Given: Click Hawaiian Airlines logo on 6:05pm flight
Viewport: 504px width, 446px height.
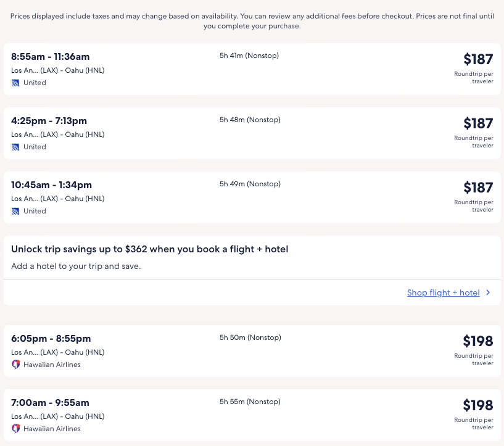Looking at the screenshot, I should (x=15, y=365).
